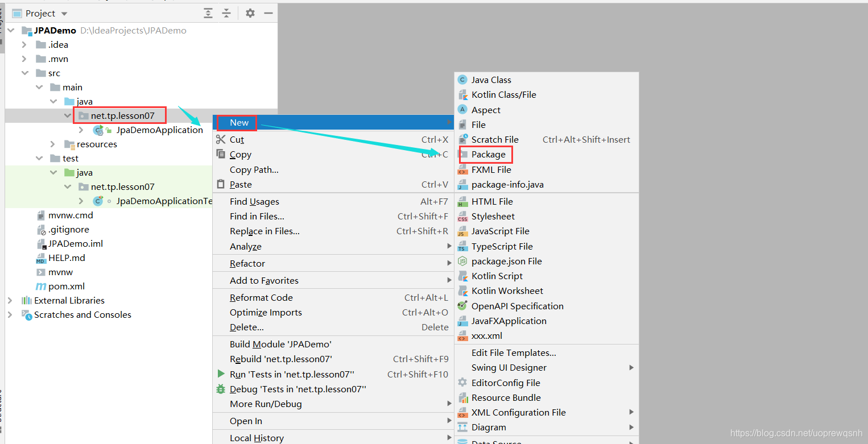
Task: Expand the .mvn folder
Action: tap(24, 59)
